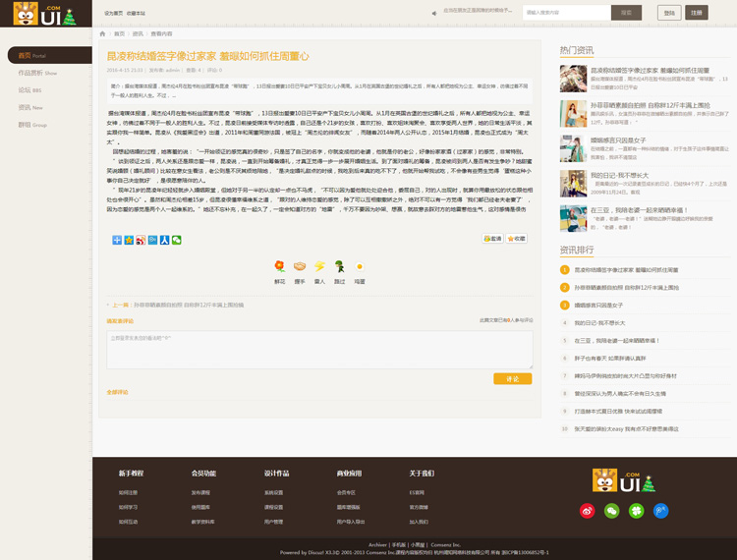Open the footer Weibo red circle icon
Screen dimensions: 737x560
coord(588,510)
